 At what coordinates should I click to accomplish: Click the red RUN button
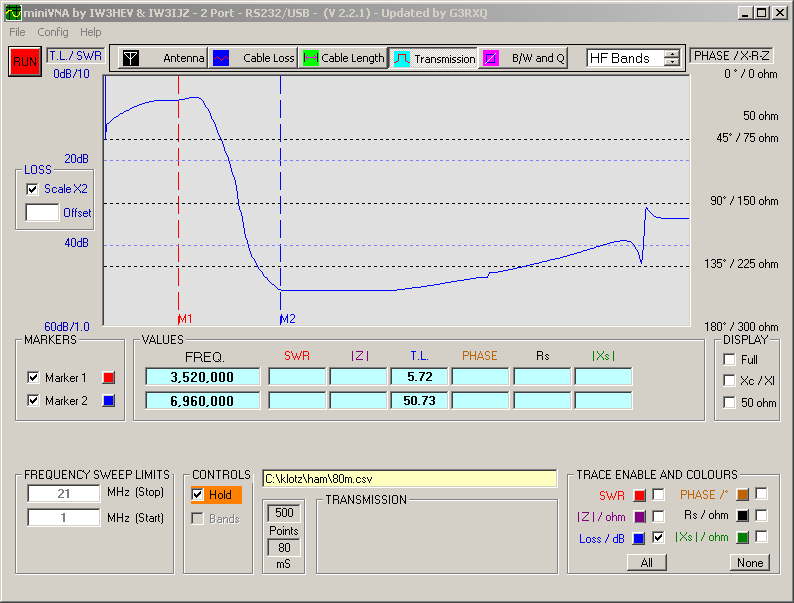(x=25, y=62)
